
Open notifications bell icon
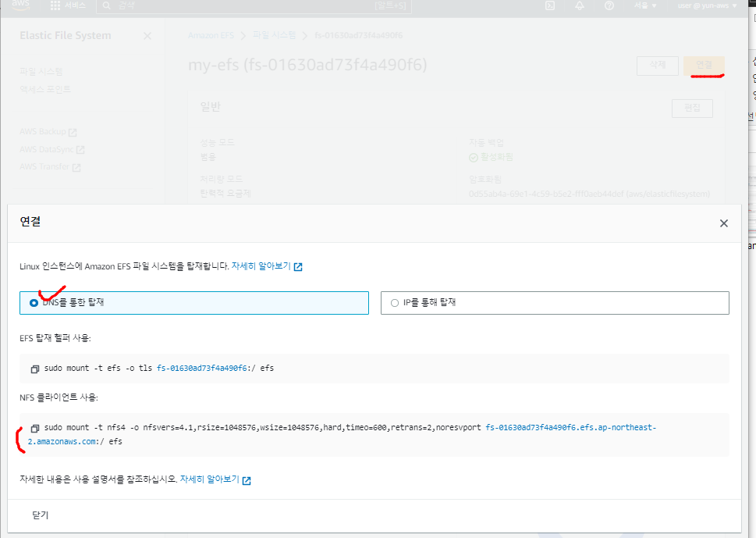pyautogui.click(x=580, y=5)
